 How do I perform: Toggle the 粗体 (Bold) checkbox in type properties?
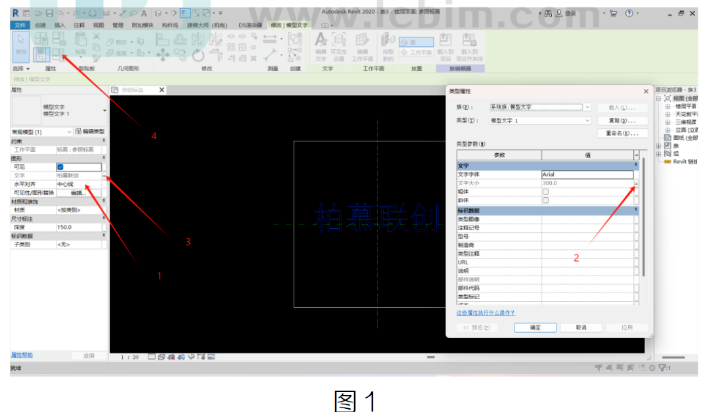(x=546, y=191)
